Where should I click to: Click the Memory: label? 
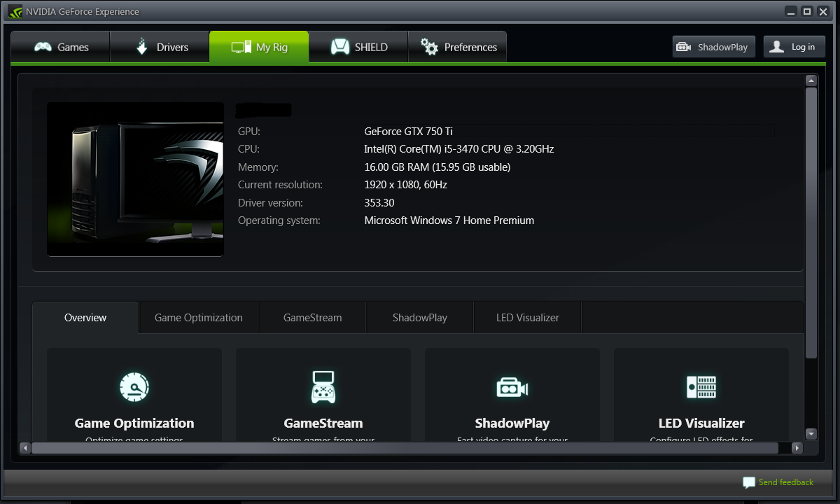[258, 167]
